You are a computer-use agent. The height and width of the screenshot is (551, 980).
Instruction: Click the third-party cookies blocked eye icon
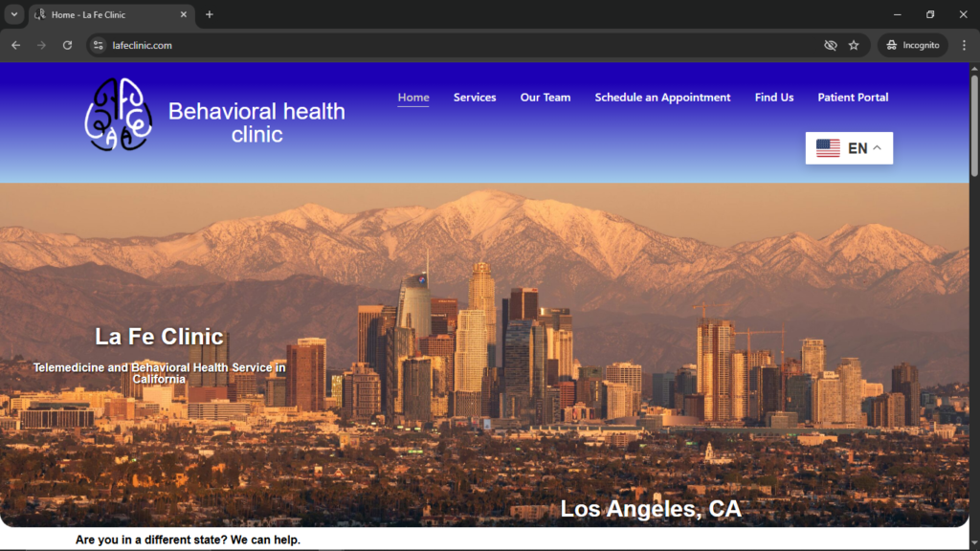click(x=830, y=45)
